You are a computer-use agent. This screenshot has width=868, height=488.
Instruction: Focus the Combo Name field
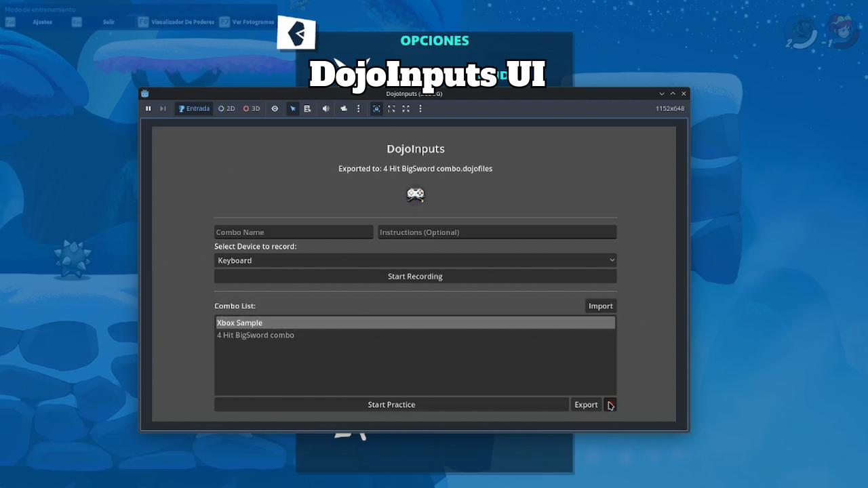tap(294, 232)
